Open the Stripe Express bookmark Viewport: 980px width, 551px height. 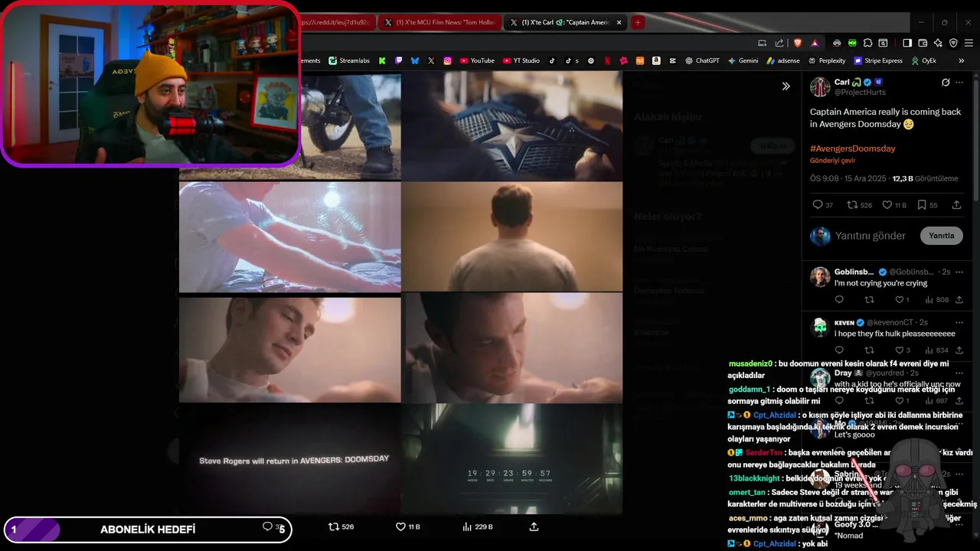pos(878,60)
